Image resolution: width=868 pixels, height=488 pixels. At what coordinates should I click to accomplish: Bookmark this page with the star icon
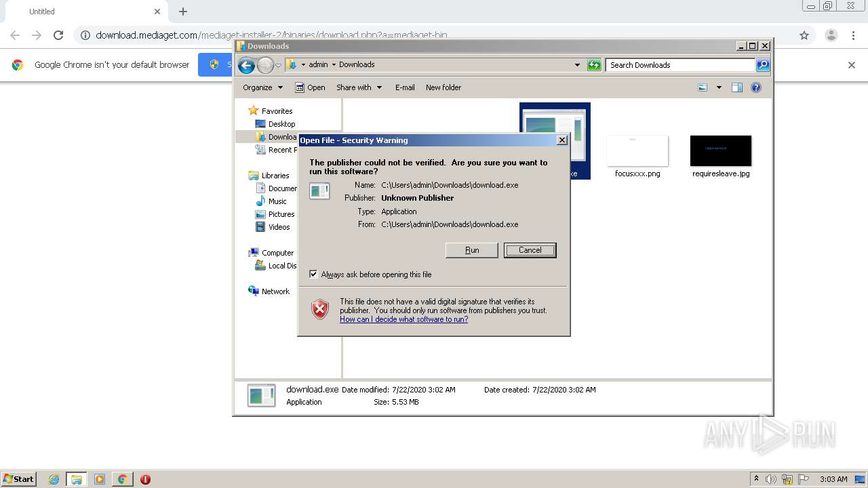[804, 35]
